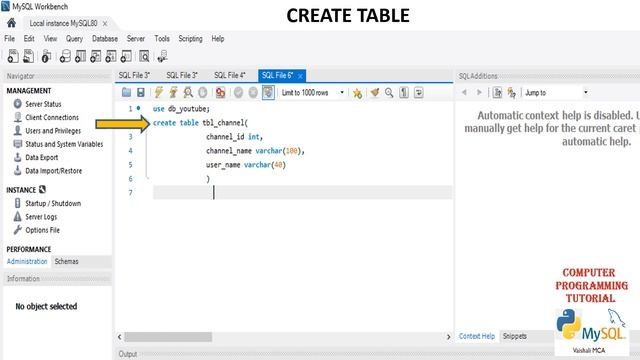Open the Scripting menu

click(190, 39)
